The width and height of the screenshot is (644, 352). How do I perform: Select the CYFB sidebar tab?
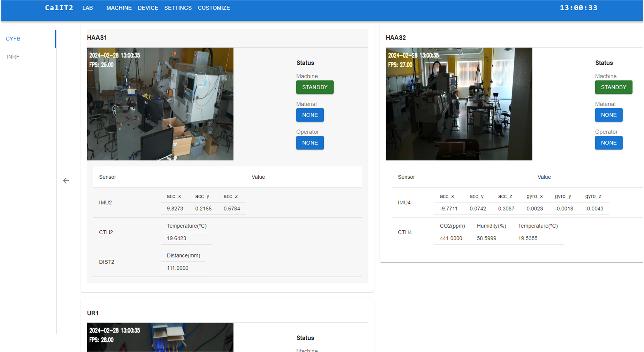pyautogui.click(x=13, y=39)
